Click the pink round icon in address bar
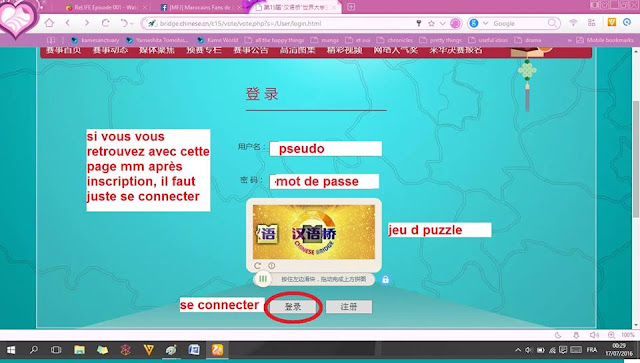The image size is (640, 363). pos(455,23)
